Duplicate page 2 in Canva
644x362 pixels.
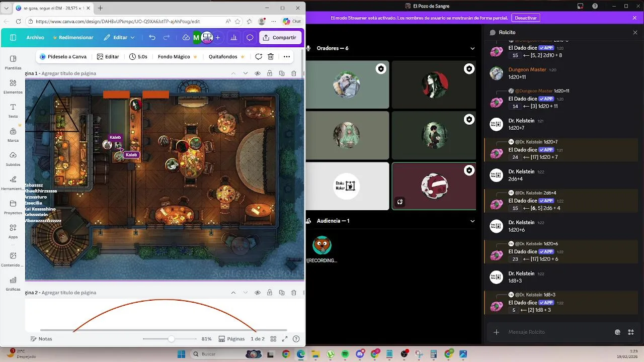tap(282, 293)
